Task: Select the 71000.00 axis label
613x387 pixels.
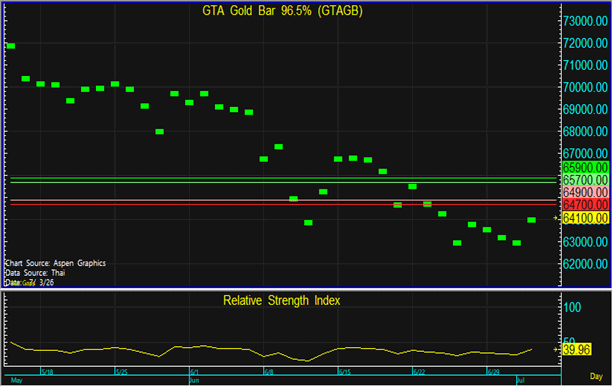Action: pyautogui.click(x=585, y=65)
